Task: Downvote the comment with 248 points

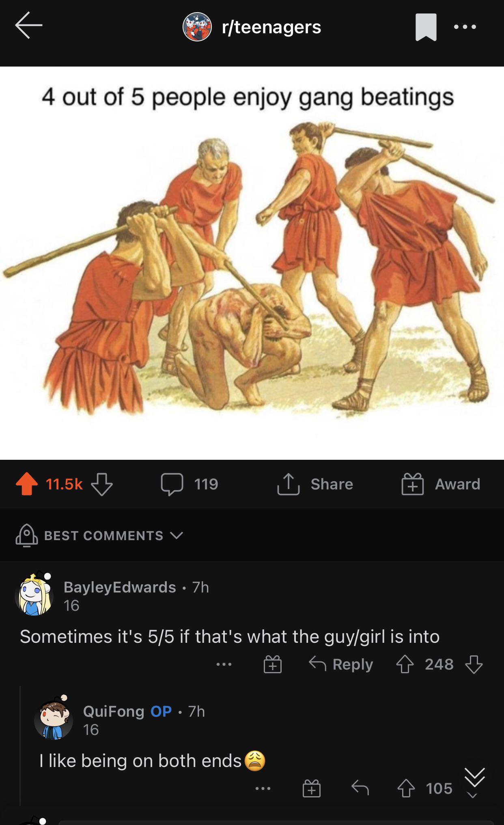Action: [x=474, y=664]
